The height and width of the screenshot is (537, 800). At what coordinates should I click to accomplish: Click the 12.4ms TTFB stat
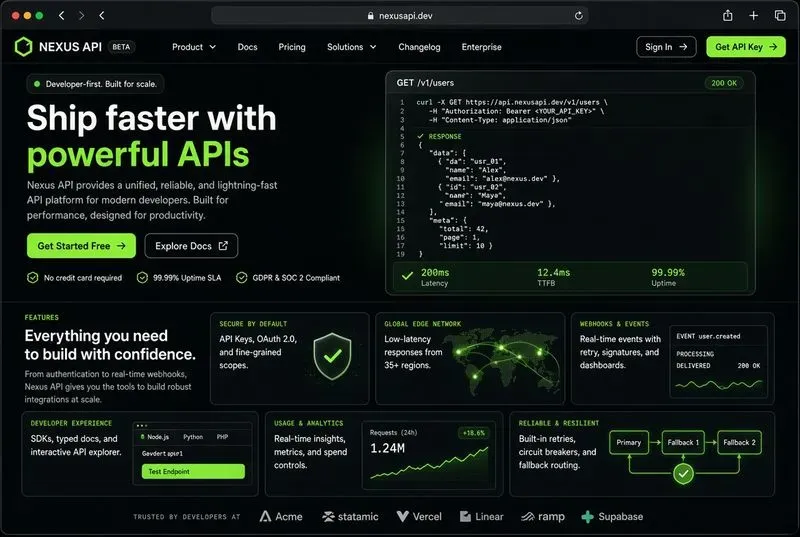553,277
